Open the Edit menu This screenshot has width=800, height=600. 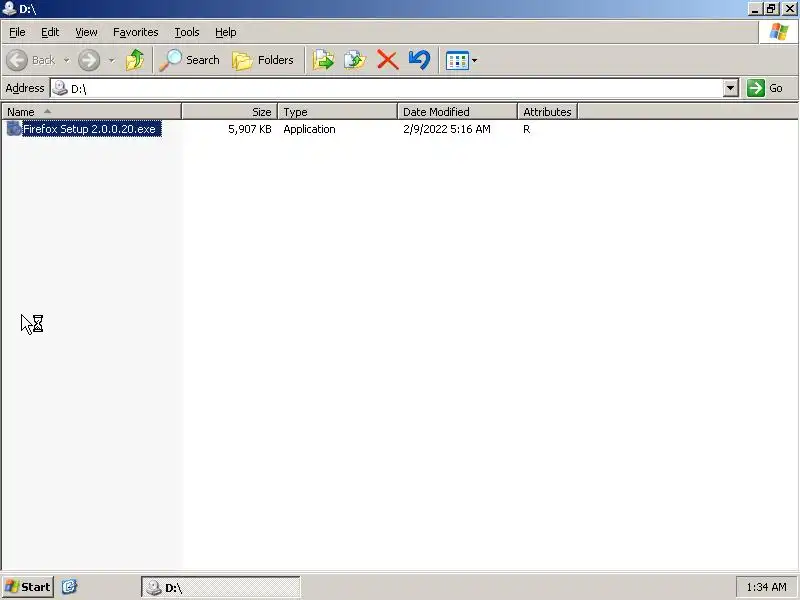(50, 32)
